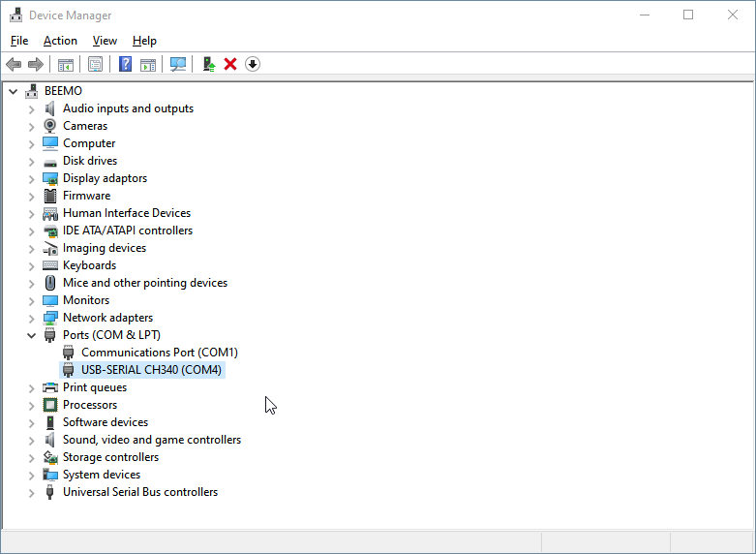Click the red X Uninstall device icon
Screen dimensions: 756x554
click(230, 64)
